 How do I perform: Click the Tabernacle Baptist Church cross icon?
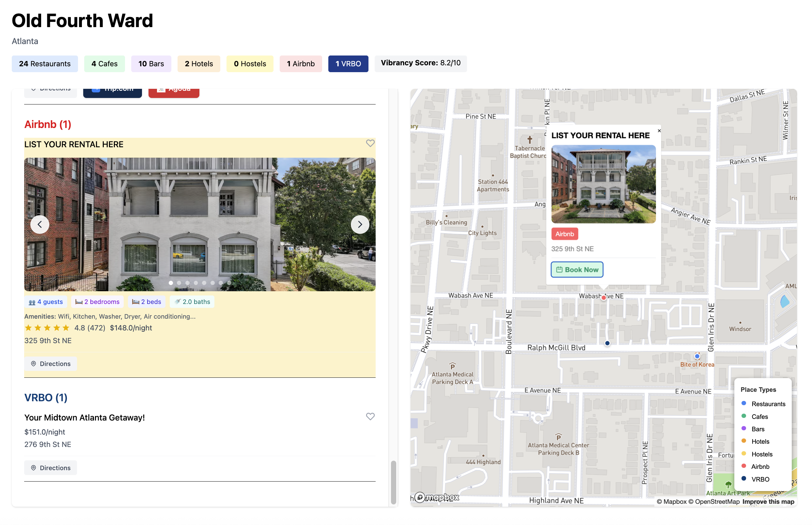[529, 139]
